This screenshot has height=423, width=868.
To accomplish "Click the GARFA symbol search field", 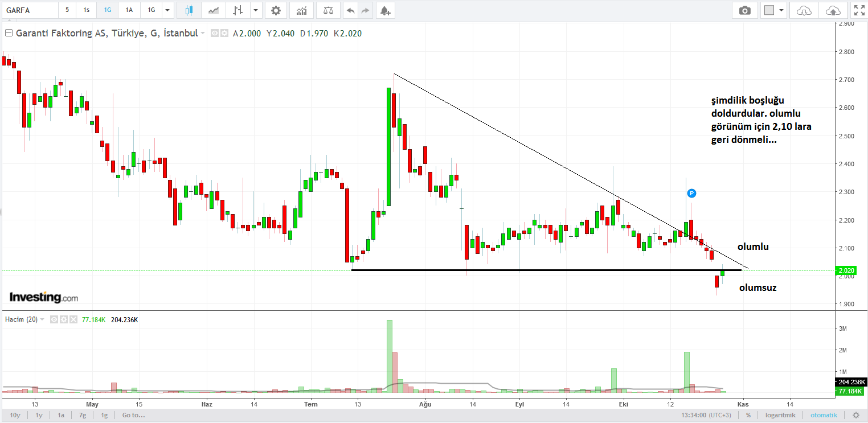I will [x=30, y=10].
